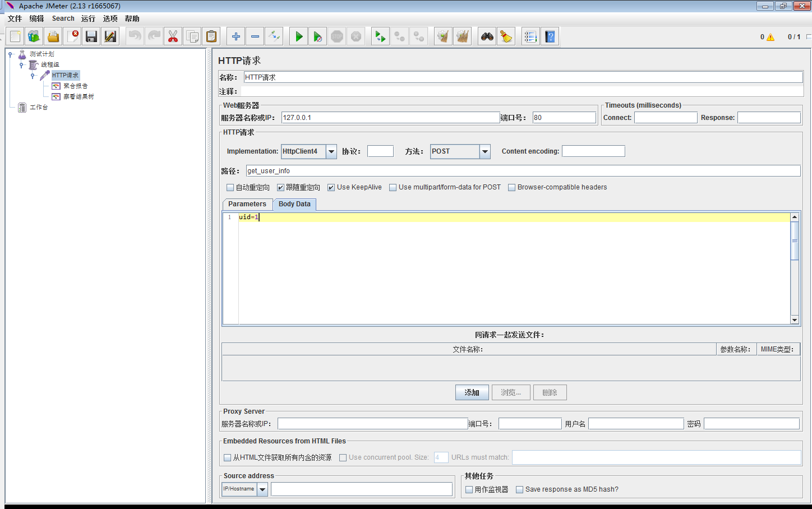
Task: Collapse the HTTP请求 tree node handle
Action: tap(33, 76)
